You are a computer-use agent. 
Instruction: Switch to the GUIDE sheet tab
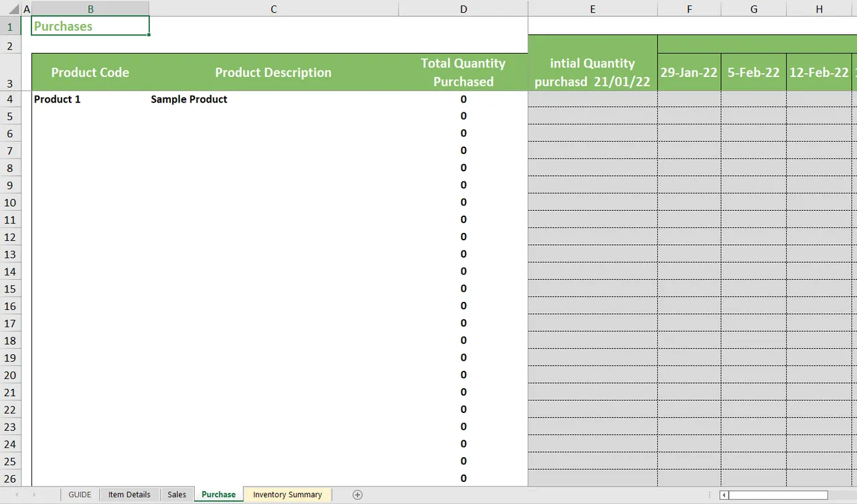pos(80,495)
